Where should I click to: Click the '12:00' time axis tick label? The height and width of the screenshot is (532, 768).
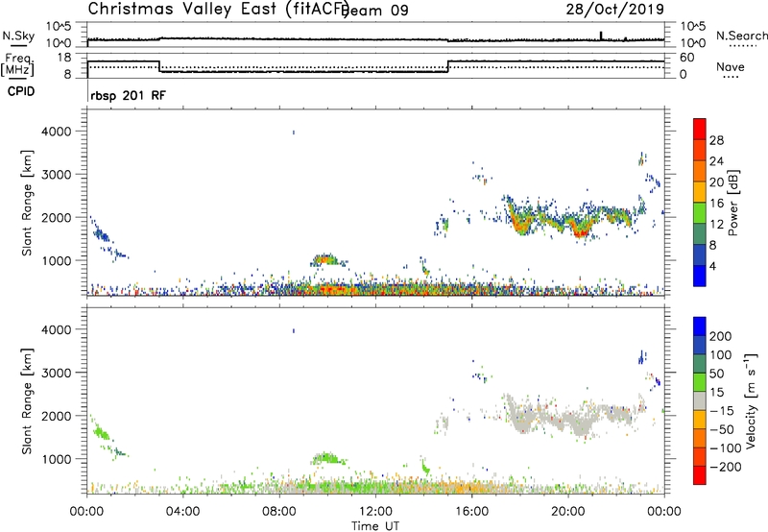click(x=375, y=512)
